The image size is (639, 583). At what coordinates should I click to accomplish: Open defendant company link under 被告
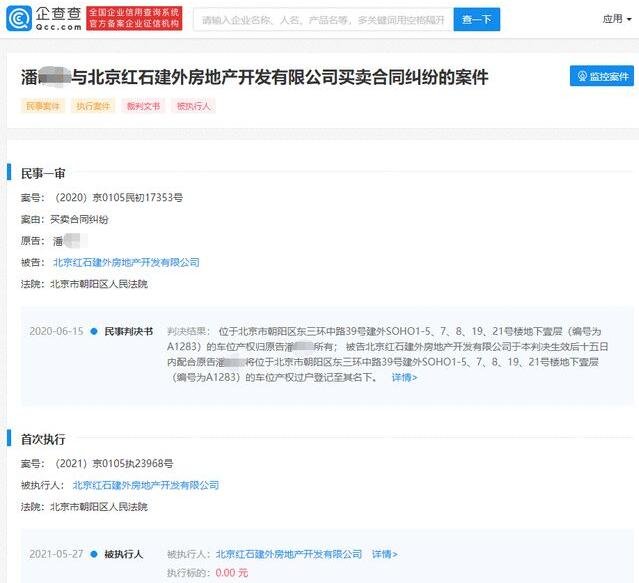click(x=126, y=262)
